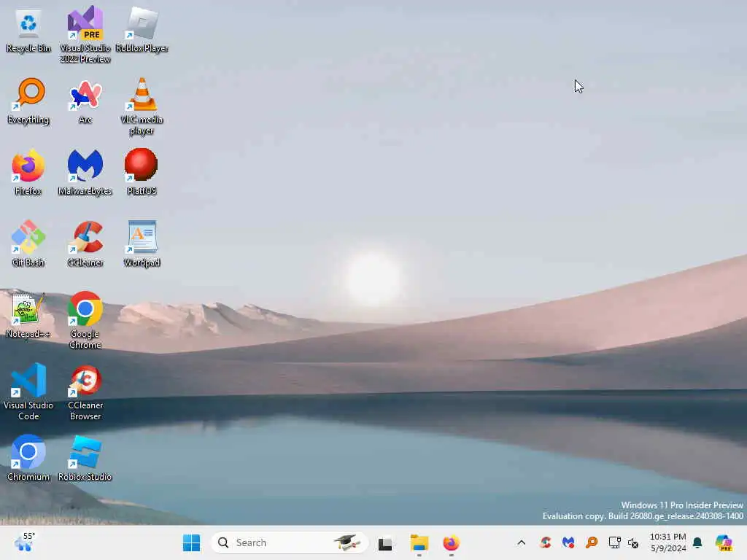Launch Visual Studio 2022 Preview shortcut
Viewport: 747px width, 560px height.
[x=85, y=35]
